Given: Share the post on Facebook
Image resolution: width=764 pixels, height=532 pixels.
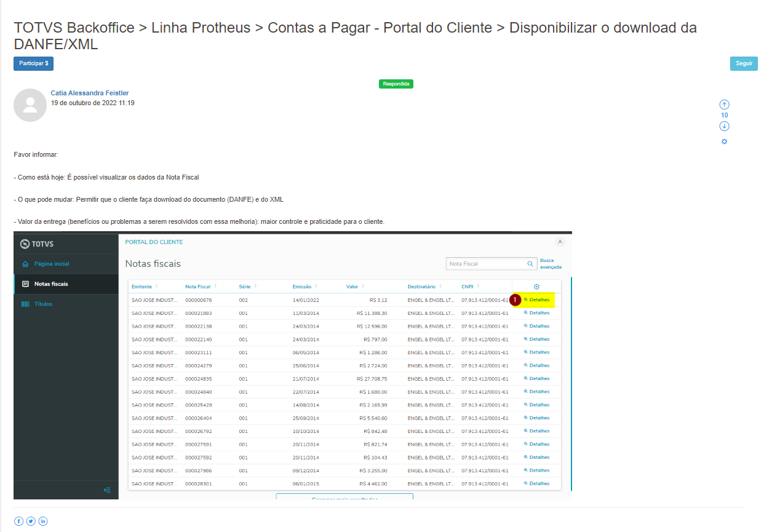Looking at the screenshot, I should pyautogui.click(x=18, y=521).
